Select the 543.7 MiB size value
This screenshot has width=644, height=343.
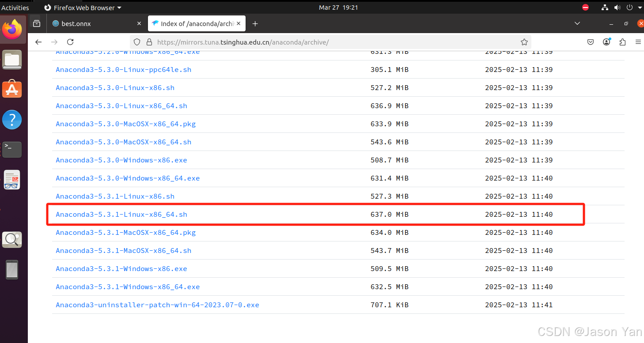[x=390, y=251]
